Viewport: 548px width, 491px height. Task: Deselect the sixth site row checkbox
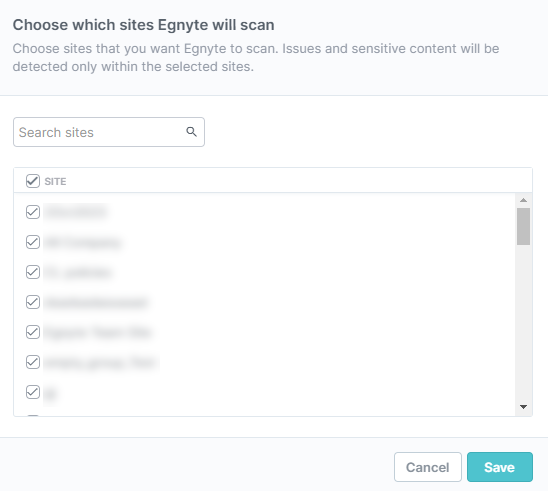click(x=33, y=362)
